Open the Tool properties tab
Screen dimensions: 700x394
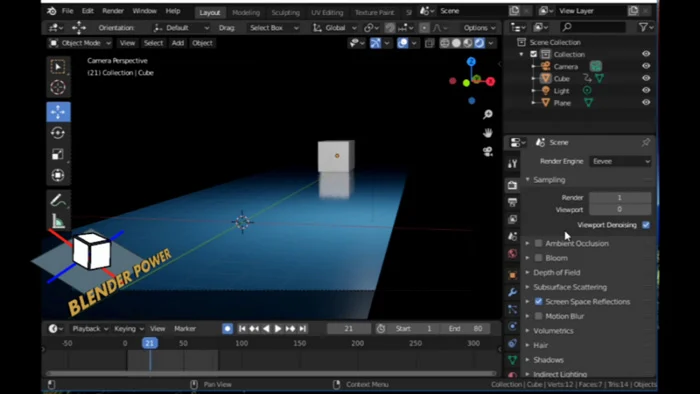pos(512,163)
